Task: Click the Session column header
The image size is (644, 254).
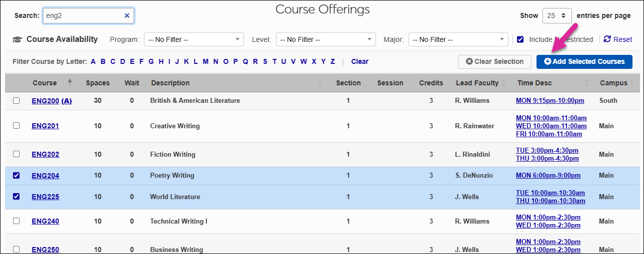Action: [x=390, y=83]
